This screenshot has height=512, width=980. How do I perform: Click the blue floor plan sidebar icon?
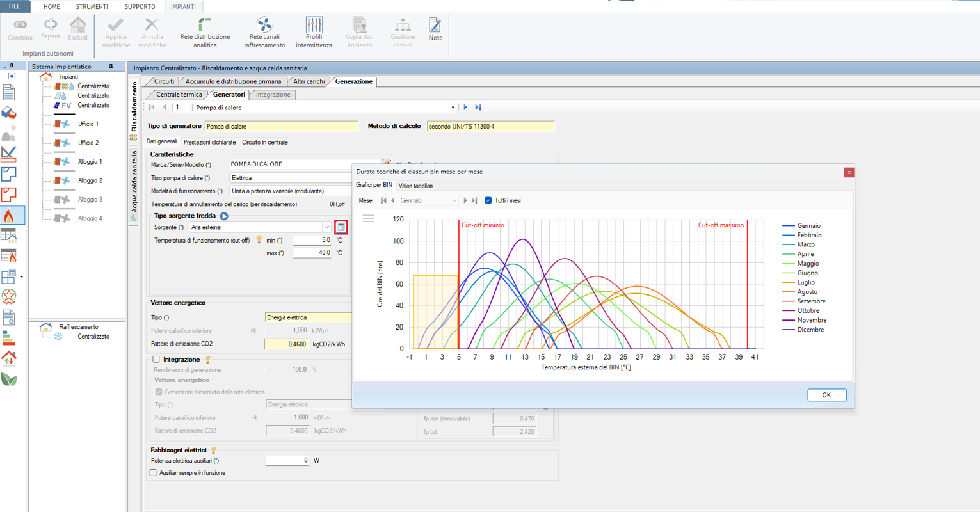click(x=9, y=173)
